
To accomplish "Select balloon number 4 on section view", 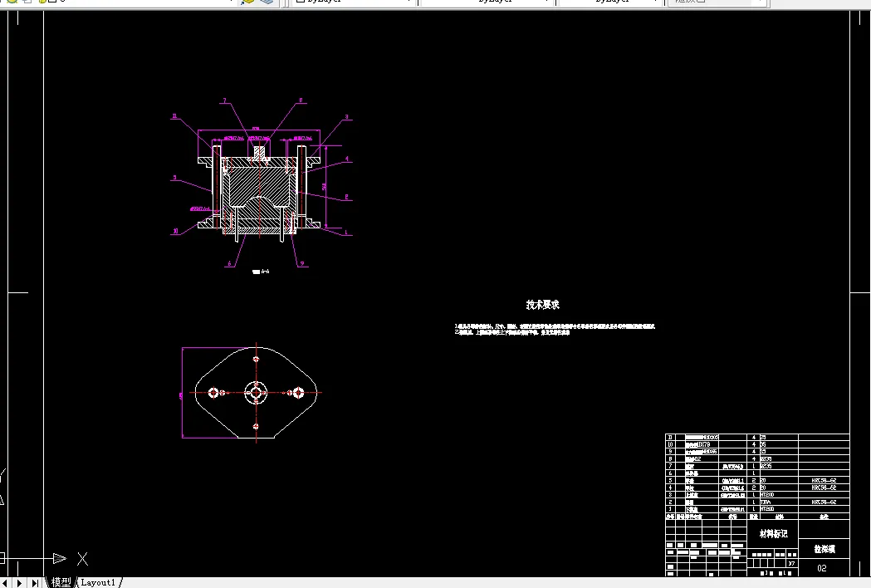I will tap(347, 159).
